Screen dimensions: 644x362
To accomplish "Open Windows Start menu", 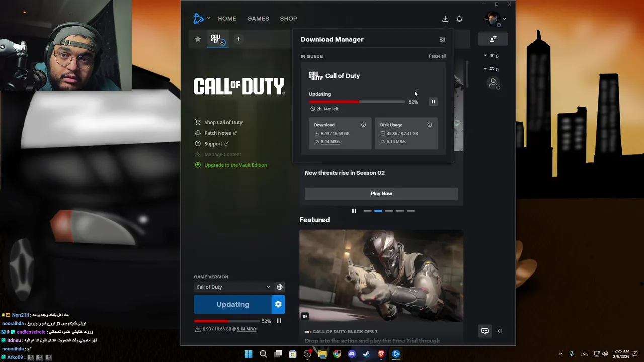I will coord(248,354).
